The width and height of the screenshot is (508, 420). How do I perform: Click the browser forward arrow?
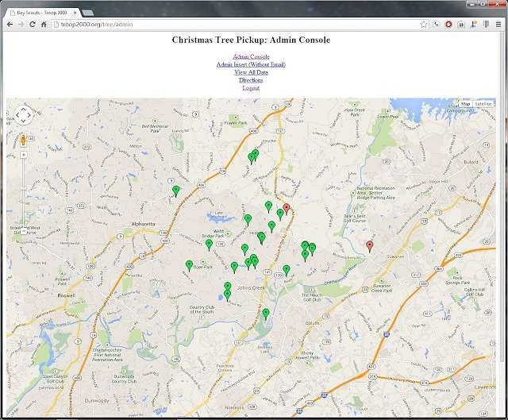[x=21, y=25]
